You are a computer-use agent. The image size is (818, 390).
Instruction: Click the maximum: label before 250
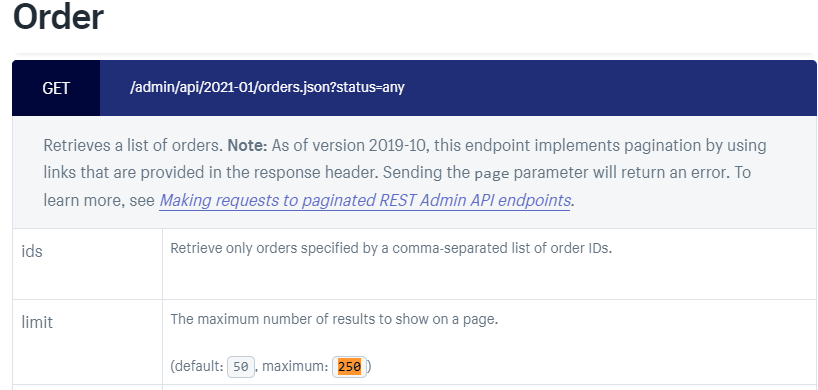(x=295, y=367)
